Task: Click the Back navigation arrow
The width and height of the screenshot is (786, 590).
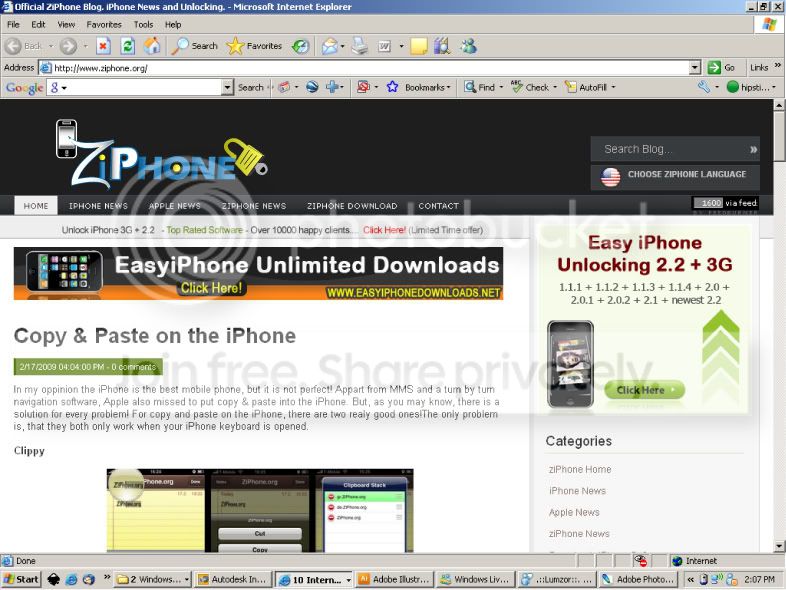Action: pyautogui.click(x=14, y=46)
